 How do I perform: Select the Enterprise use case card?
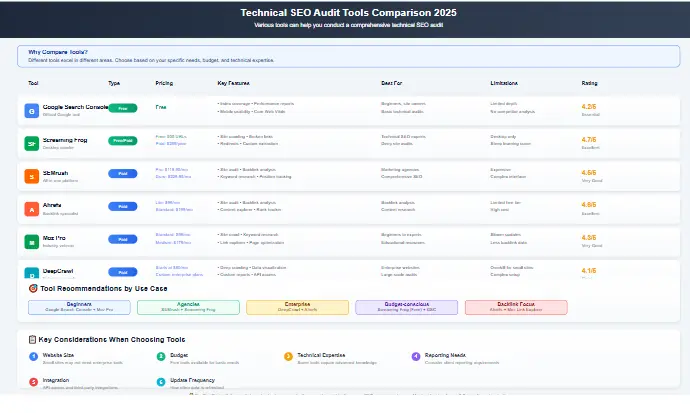coord(297,307)
